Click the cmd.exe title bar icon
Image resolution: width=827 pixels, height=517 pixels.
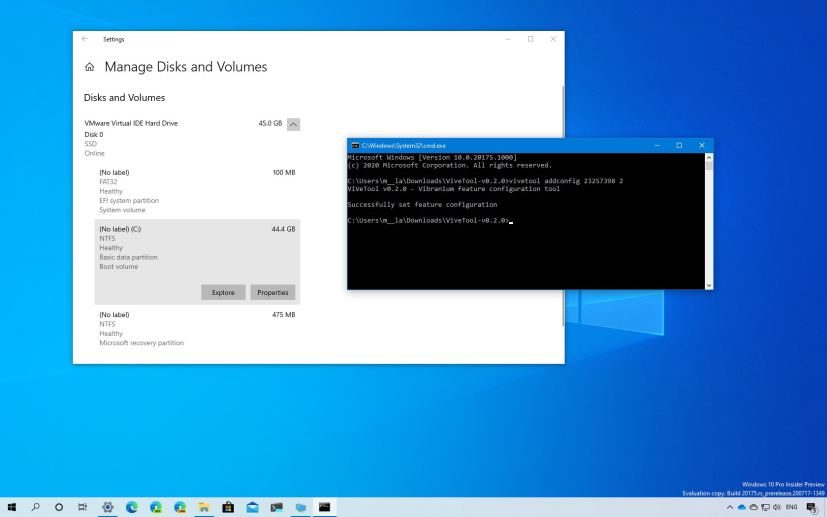[355, 146]
